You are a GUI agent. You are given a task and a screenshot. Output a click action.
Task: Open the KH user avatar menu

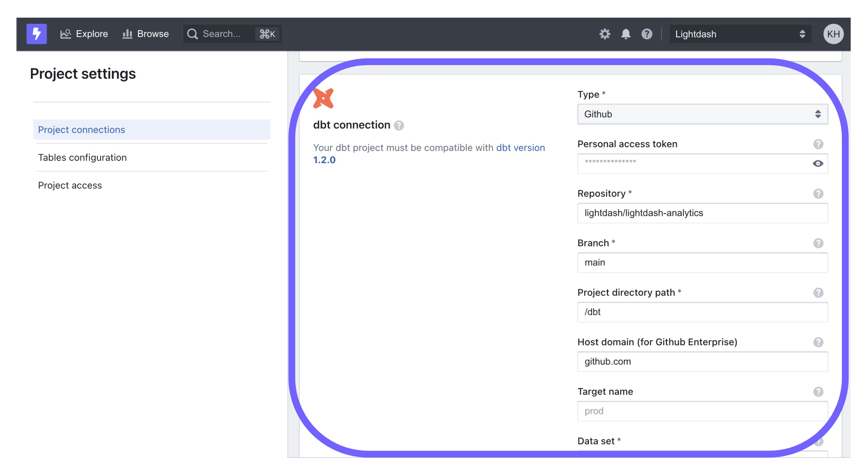833,34
